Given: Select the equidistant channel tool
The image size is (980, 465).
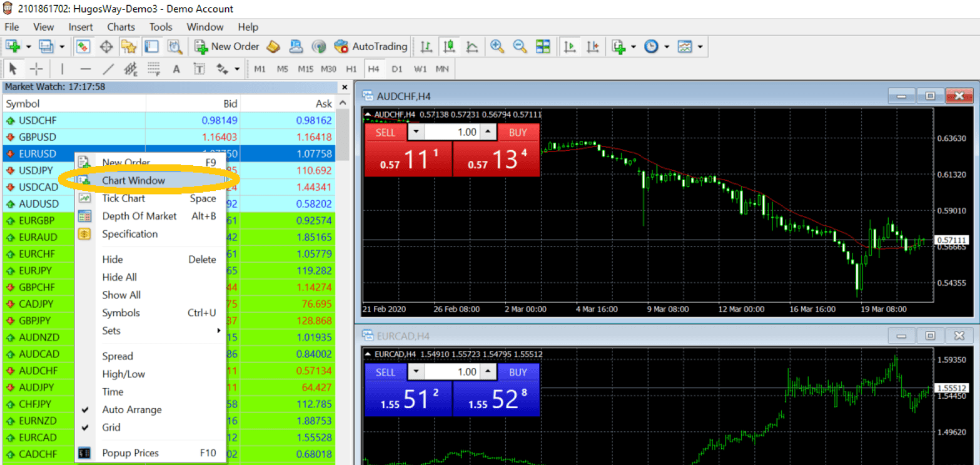Looking at the screenshot, I should (x=131, y=69).
